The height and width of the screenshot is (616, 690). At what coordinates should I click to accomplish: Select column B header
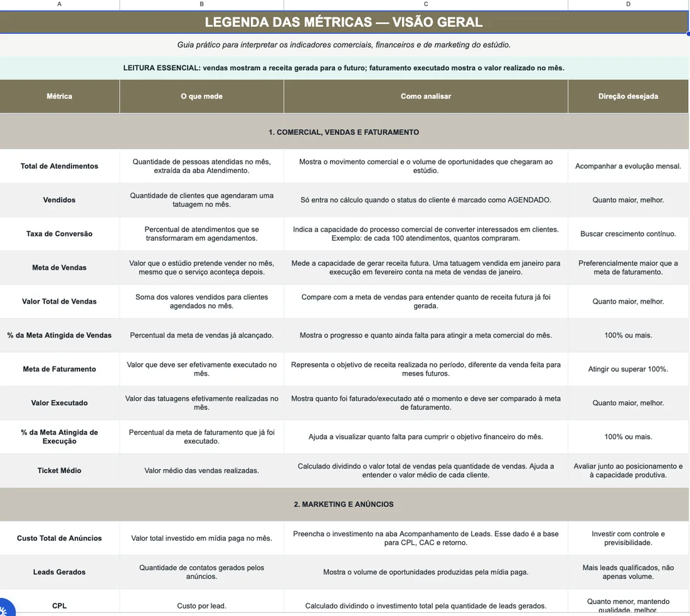(x=201, y=4)
